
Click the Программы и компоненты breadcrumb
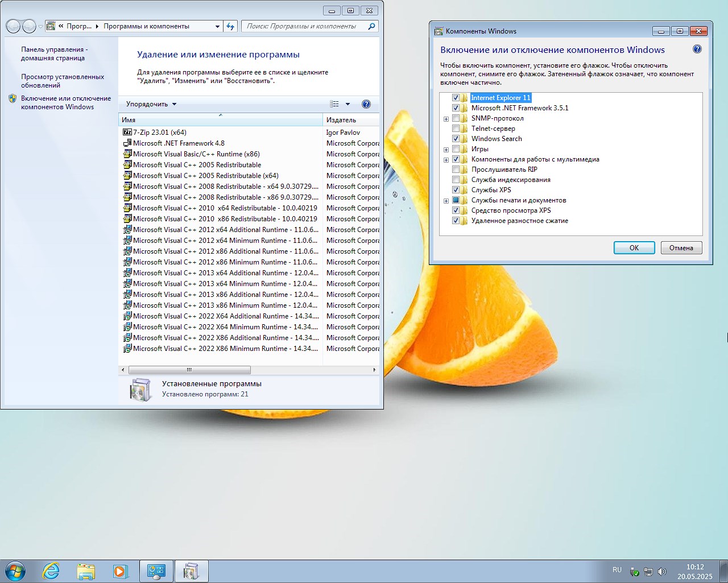pos(146,26)
